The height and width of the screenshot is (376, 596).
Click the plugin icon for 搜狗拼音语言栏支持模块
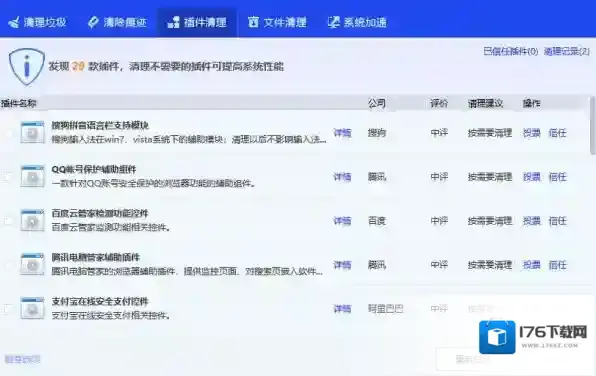click(32, 132)
